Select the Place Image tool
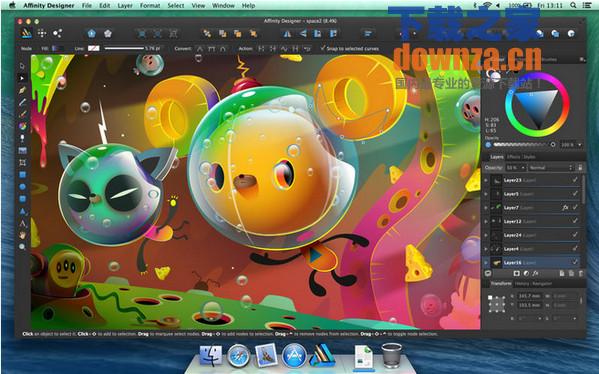This screenshot has height=374, width=599. tap(22, 150)
